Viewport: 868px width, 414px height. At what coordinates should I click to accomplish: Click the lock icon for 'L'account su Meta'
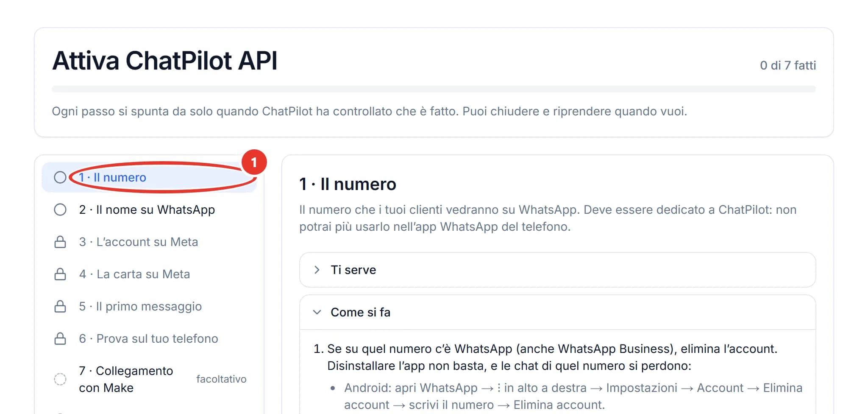point(60,242)
